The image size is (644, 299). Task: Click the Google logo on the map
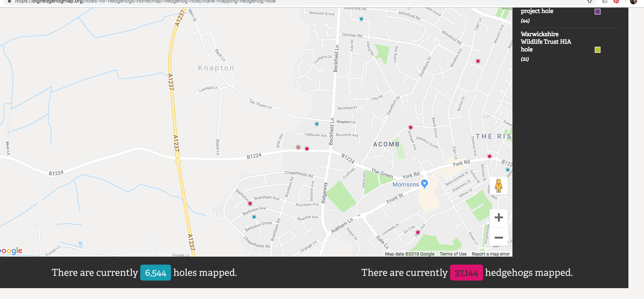[x=11, y=250]
